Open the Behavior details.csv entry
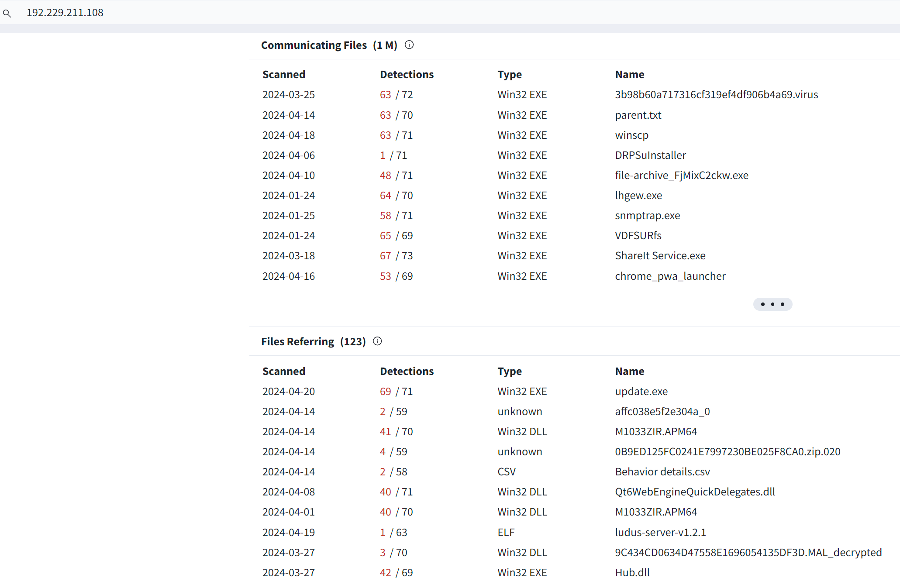Viewport: 900px width, 588px height. [662, 472]
